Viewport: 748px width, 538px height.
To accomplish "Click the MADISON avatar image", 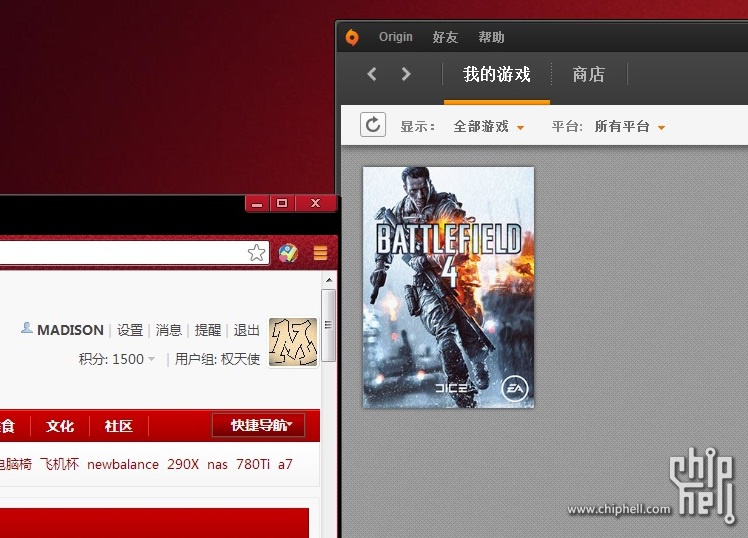I will tap(293, 342).
